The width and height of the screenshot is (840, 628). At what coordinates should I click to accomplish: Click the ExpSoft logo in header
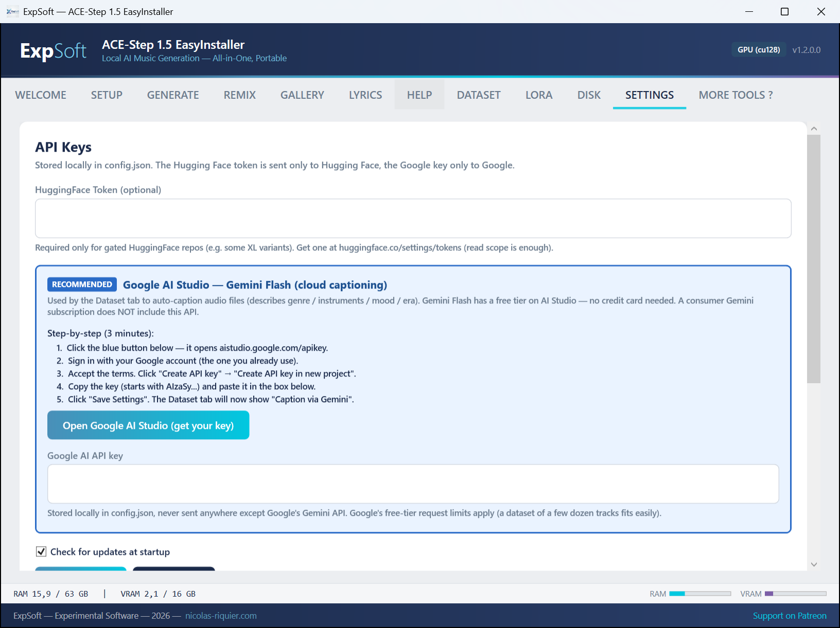click(53, 50)
